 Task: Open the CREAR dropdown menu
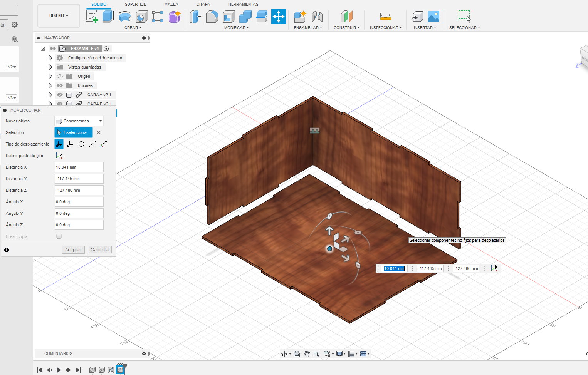coord(133,28)
